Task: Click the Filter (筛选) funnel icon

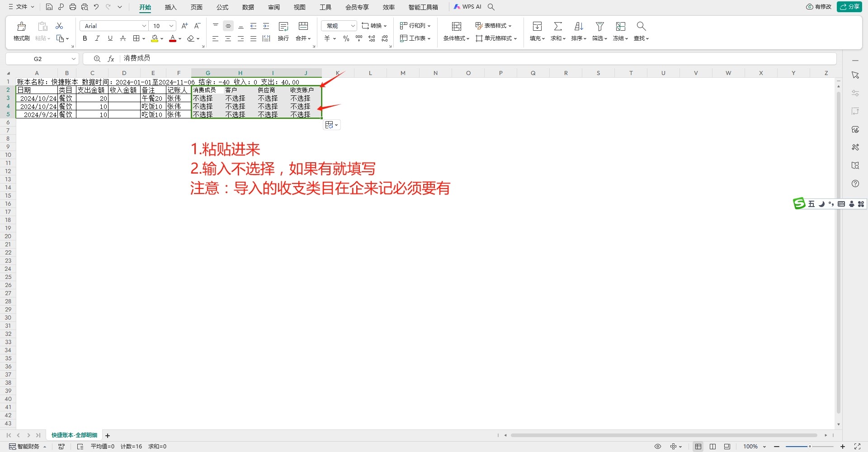Action: coord(599,27)
